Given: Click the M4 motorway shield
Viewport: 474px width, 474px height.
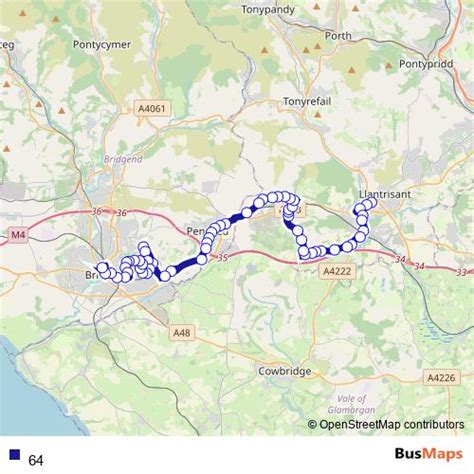Looking at the screenshot, I should click(x=18, y=235).
